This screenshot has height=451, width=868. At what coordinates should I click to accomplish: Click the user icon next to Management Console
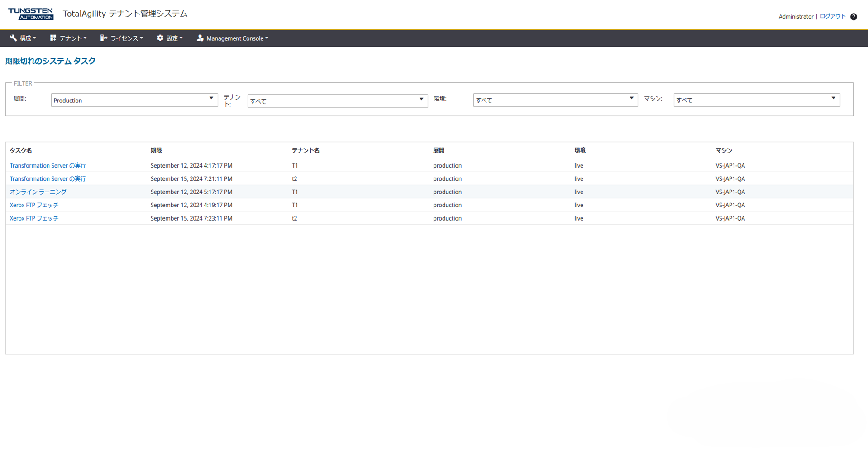(x=200, y=38)
